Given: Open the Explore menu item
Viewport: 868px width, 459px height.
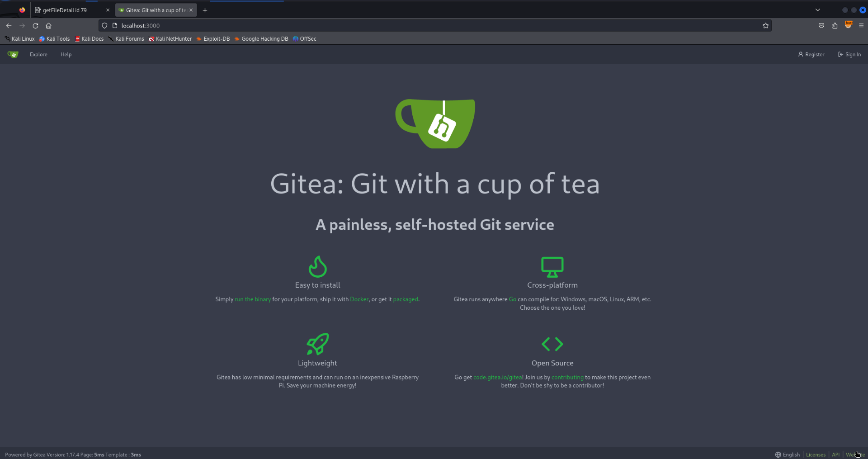Looking at the screenshot, I should click(x=38, y=54).
